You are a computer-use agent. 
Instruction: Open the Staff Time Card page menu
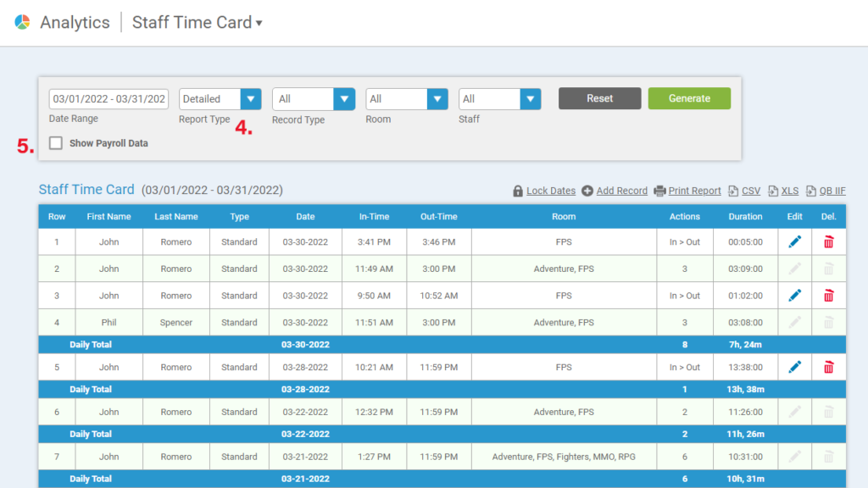259,22
